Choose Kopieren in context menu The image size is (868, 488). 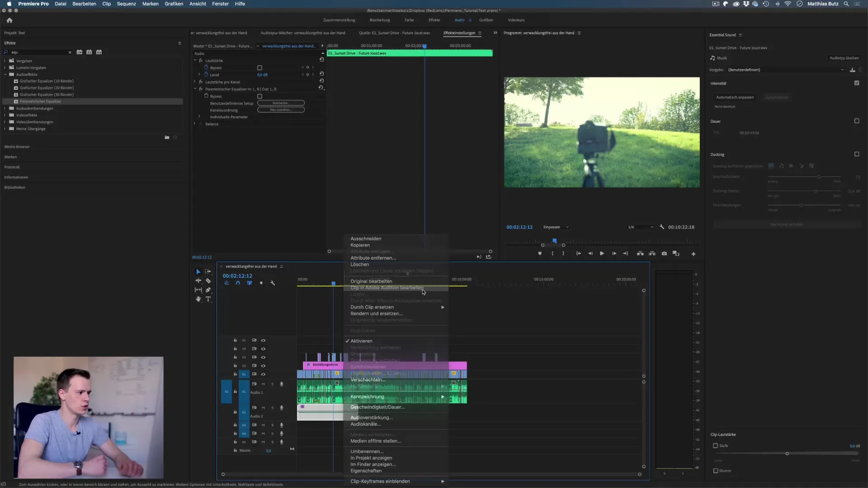pos(360,245)
